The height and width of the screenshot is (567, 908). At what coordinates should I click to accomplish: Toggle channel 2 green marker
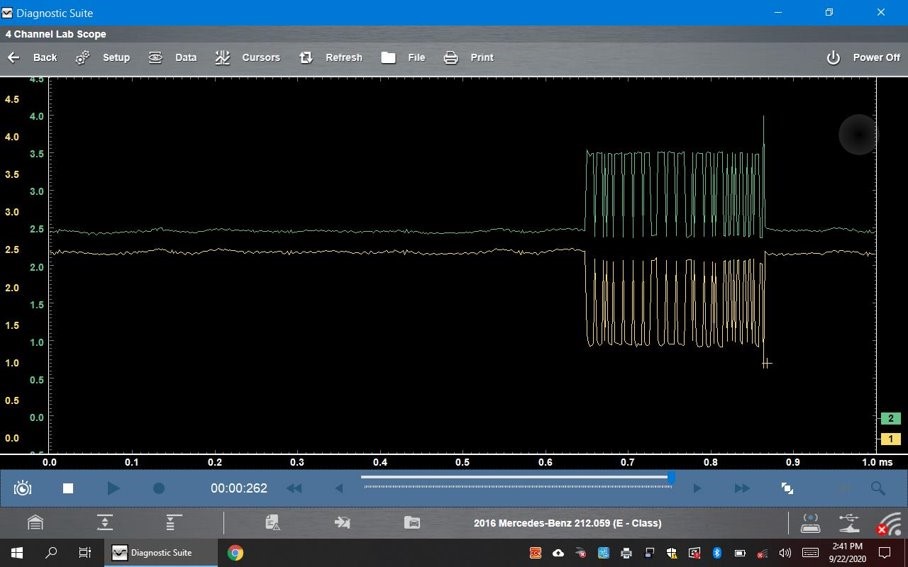(890, 418)
